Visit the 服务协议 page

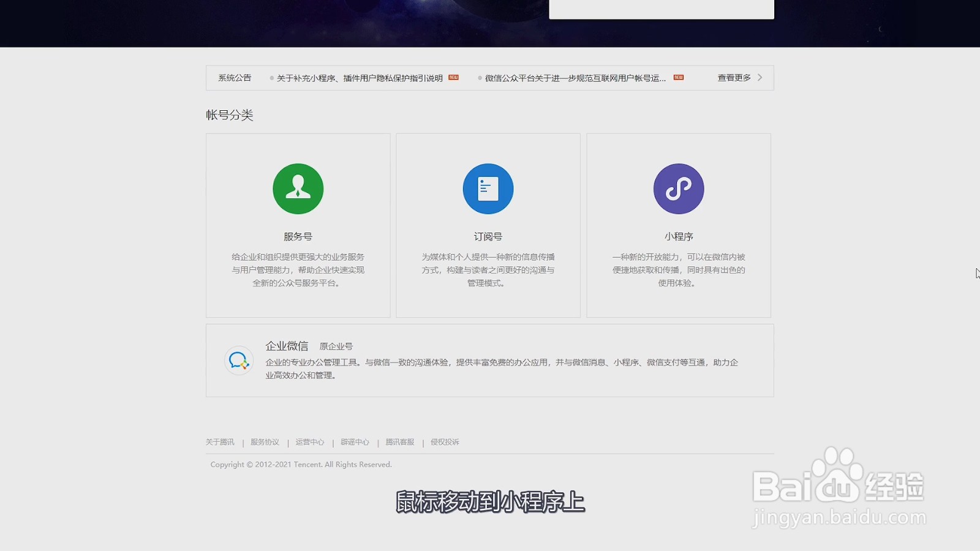[264, 441]
